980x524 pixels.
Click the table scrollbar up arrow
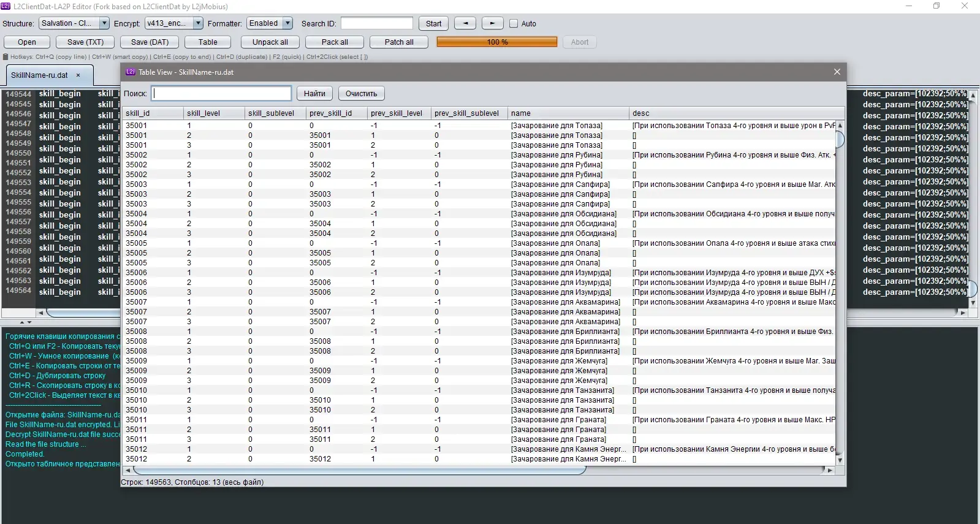840,125
